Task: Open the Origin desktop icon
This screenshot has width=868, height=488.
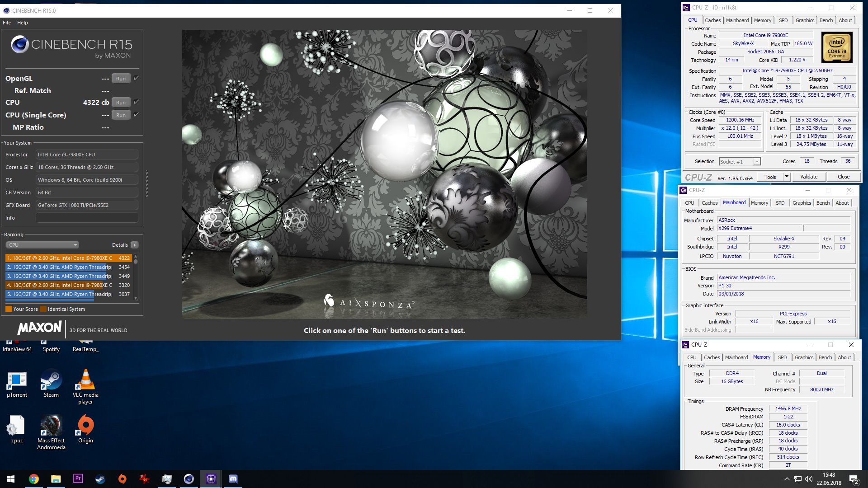Action: coord(85,429)
